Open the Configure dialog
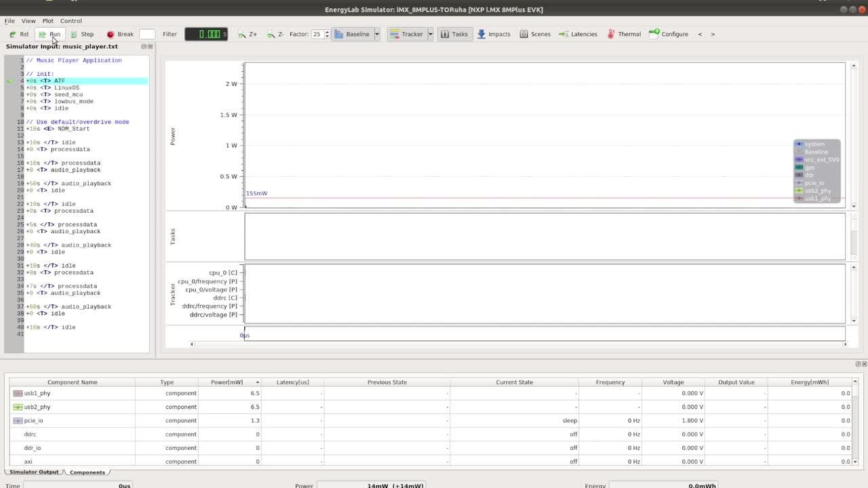868x488 pixels. pyautogui.click(x=669, y=34)
